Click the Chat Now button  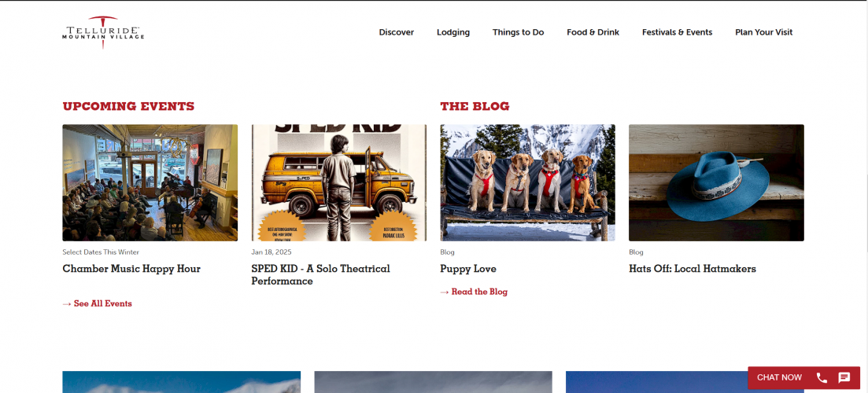point(779,377)
